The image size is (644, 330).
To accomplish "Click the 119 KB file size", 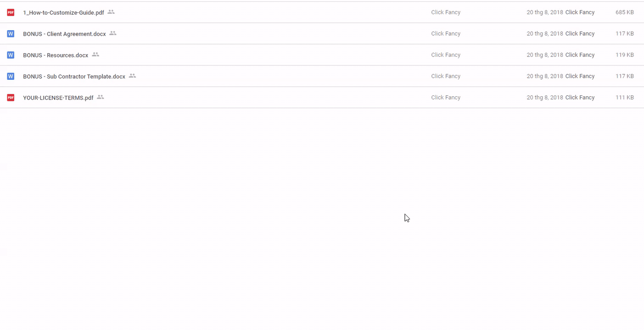I will [624, 55].
